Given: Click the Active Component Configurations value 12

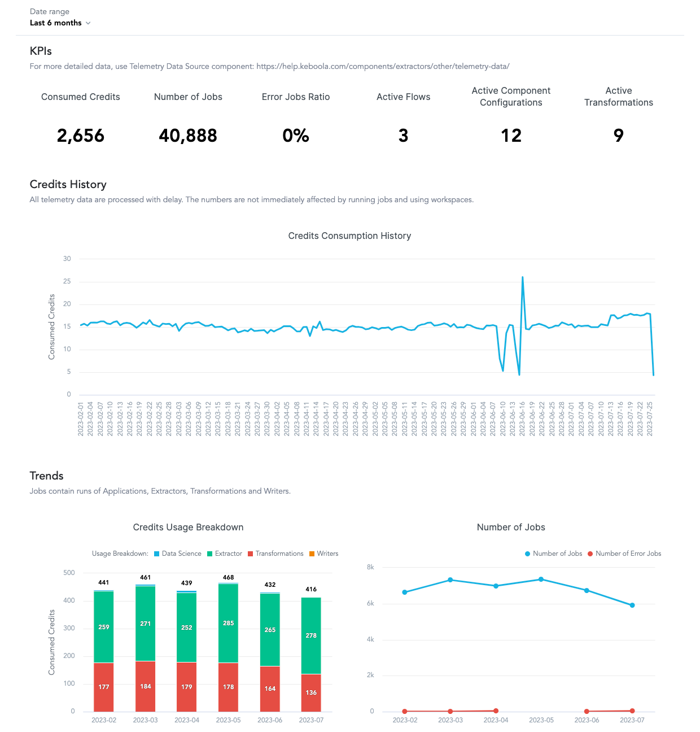Looking at the screenshot, I should coord(511,136).
